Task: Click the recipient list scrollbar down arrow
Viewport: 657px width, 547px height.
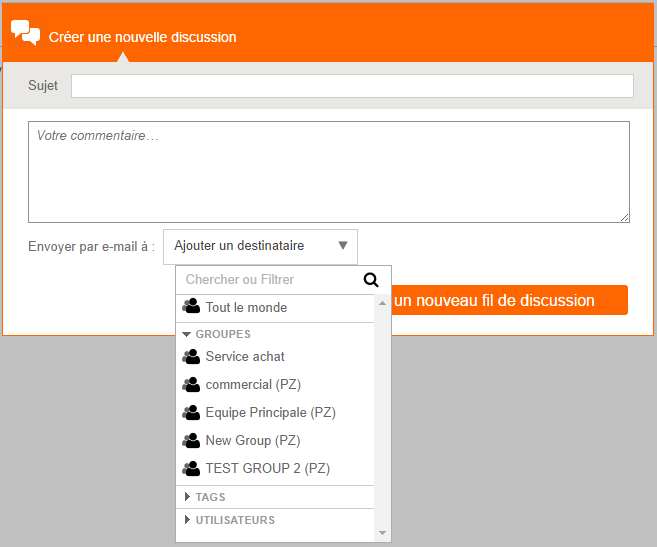Action: point(382,533)
